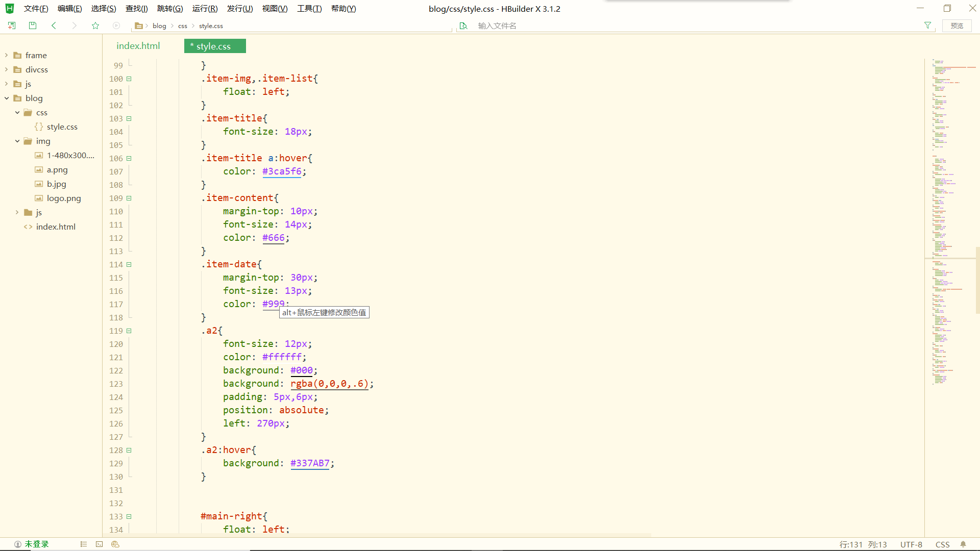This screenshot has width=980, height=551.
Task: Open the 跳转(G) menu
Action: click(170, 9)
